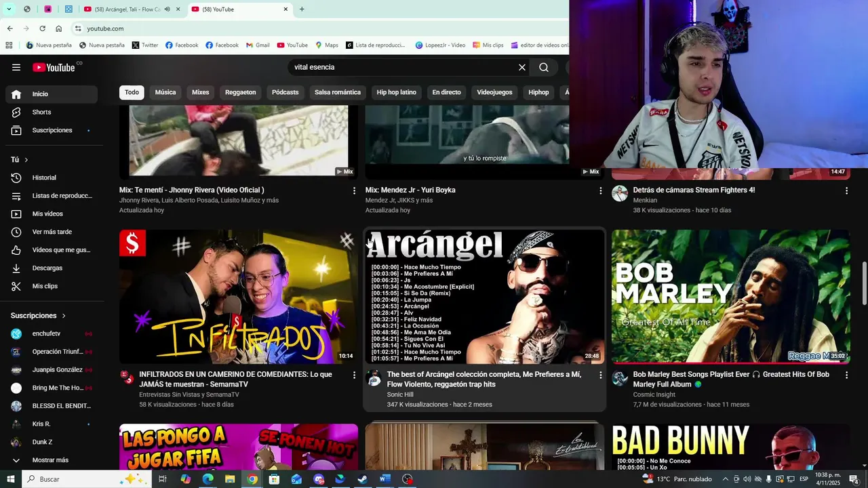Open options for Detrás de cámaras video
This screenshot has height=488, width=868.
(846, 191)
